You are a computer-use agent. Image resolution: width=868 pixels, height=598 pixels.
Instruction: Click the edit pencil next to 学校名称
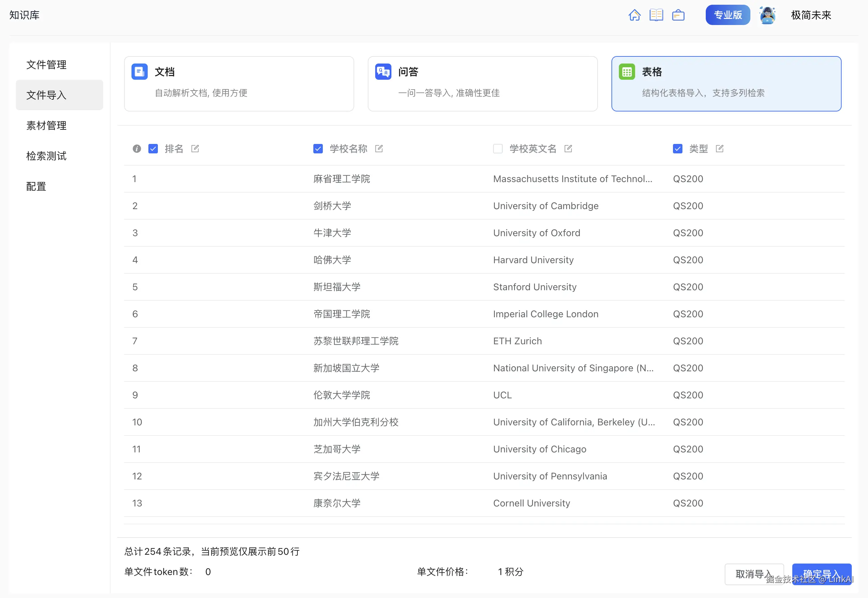coord(379,148)
